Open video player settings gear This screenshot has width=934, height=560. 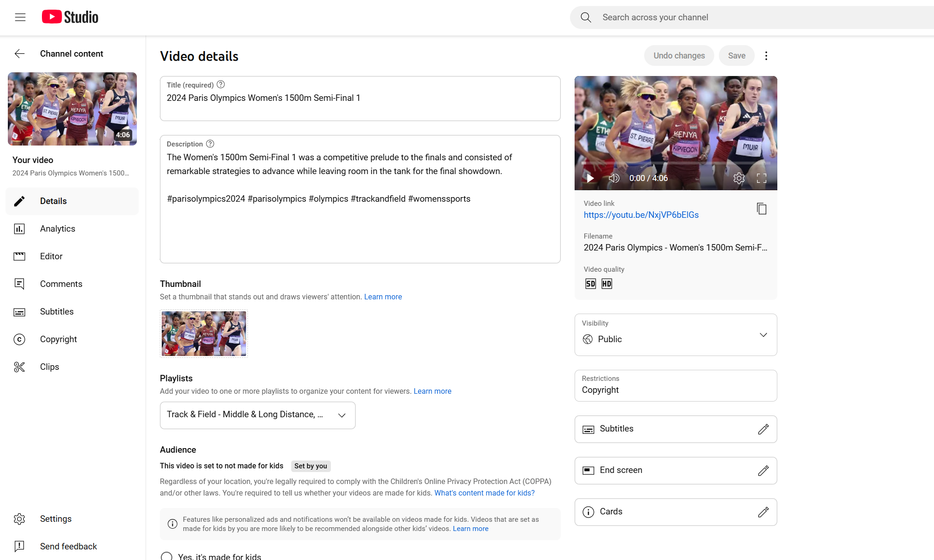pos(739,178)
